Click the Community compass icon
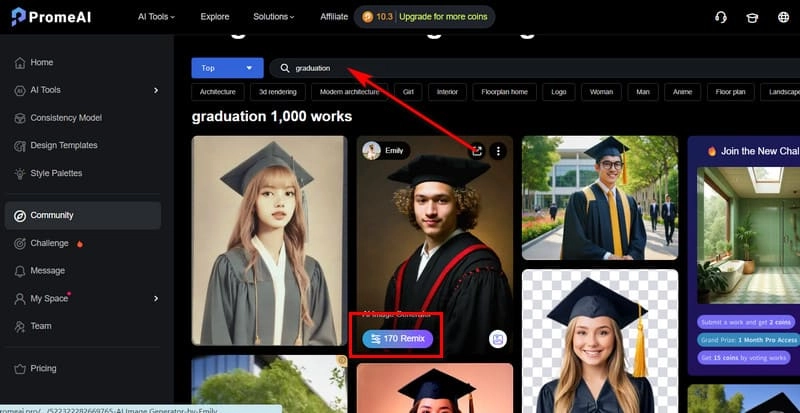 [20, 216]
